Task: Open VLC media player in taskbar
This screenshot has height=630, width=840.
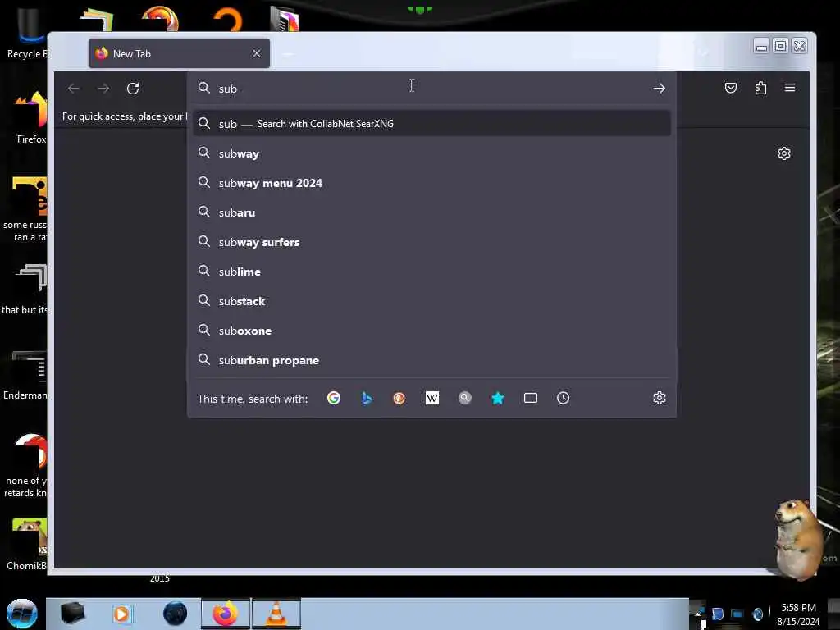Action: (276, 614)
